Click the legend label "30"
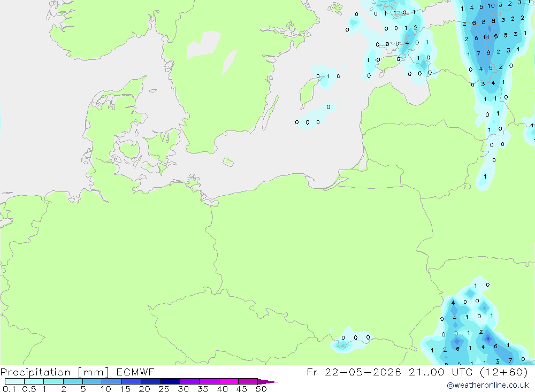This screenshot has width=535, height=392. 184,389
